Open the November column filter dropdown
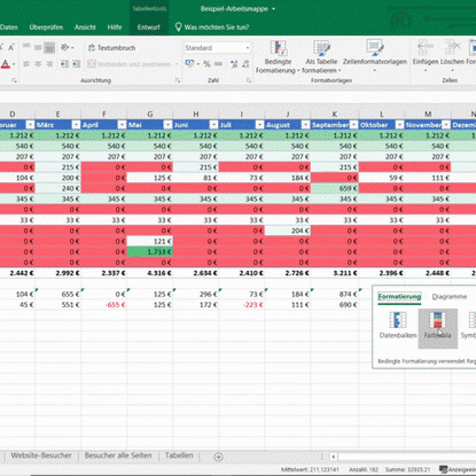This screenshot has height=476, width=476. [x=446, y=125]
